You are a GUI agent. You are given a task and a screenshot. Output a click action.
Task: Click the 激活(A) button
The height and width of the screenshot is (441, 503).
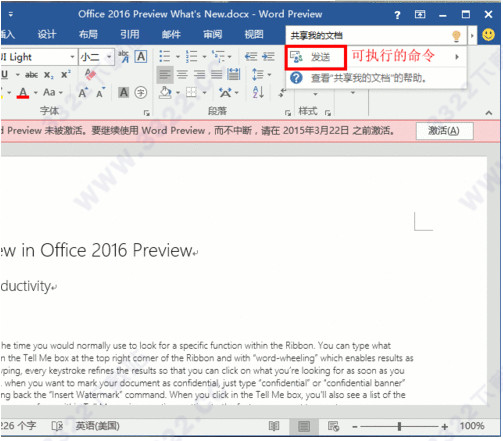tap(444, 131)
